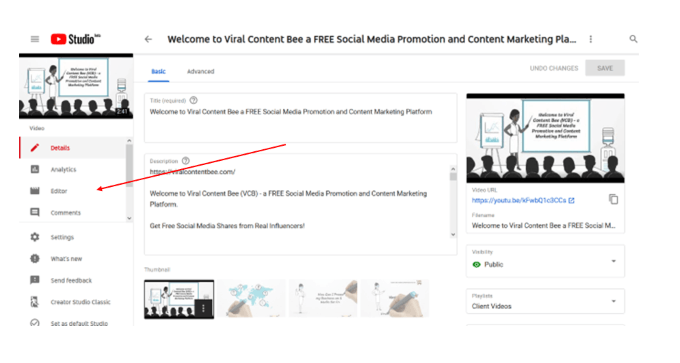This screenshot has height=363, width=680.
Task: Expand the Playlists Client Videos dropdown
Action: (545, 301)
